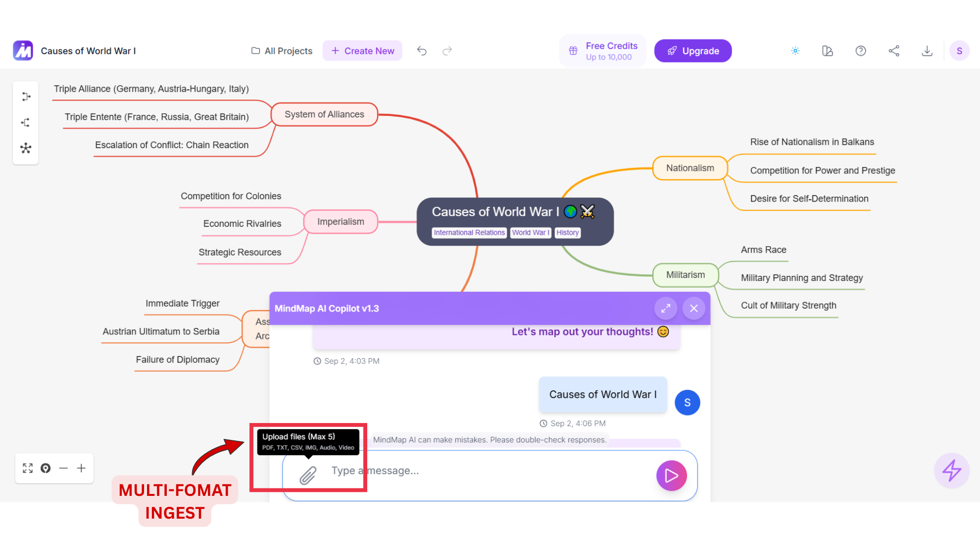Send message with the purple play button
This screenshot has height=535, width=980.
coord(671,476)
